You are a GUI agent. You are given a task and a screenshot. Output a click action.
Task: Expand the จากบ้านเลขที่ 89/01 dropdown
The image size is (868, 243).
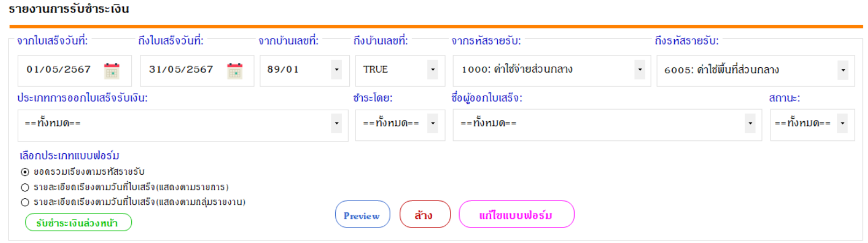click(x=336, y=69)
